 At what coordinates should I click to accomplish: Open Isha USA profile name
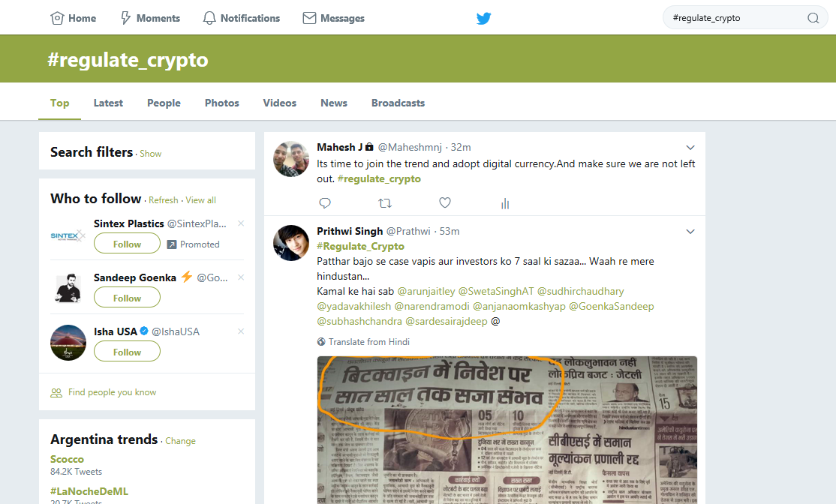click(115, 331)
